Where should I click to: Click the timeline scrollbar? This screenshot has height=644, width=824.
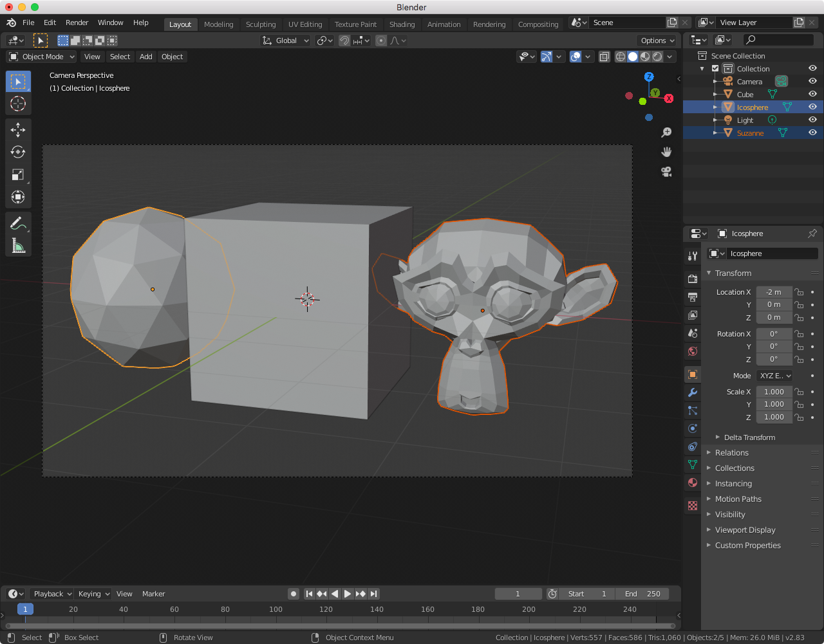click(x=340, y=625)
